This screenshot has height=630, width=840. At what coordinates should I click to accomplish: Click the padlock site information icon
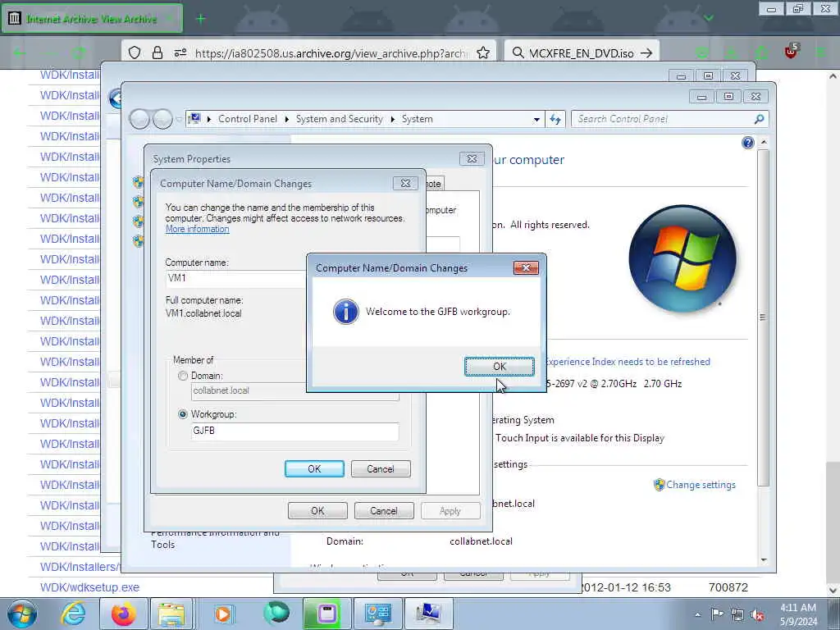tap(157, 52)
